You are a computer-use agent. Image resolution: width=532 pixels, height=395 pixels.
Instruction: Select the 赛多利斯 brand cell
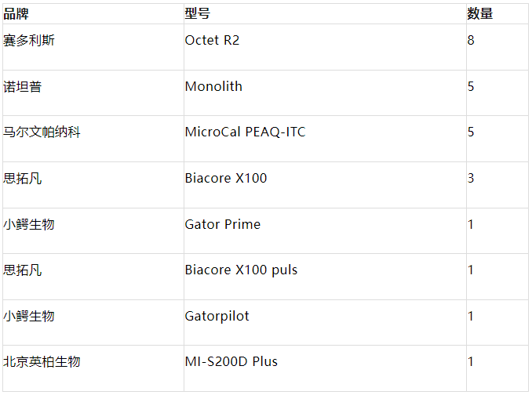29,40
